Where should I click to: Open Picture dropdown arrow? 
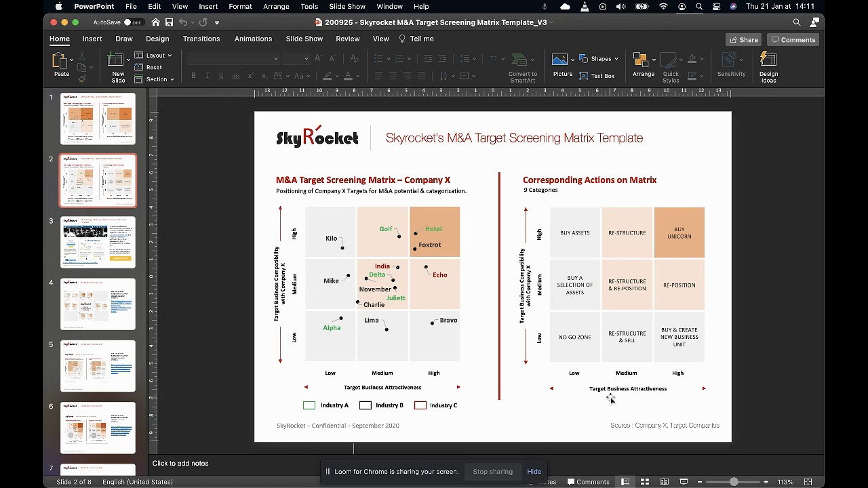[x=572, y=60]
